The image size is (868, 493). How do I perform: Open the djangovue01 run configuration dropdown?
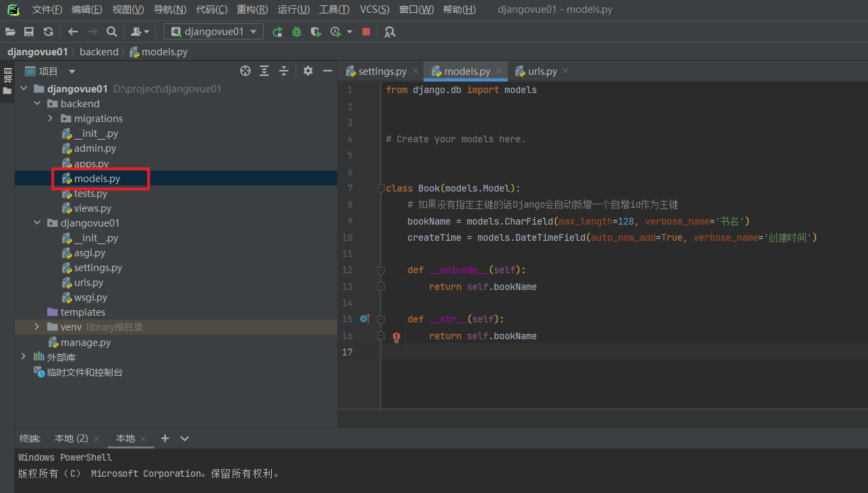[213, 32]
